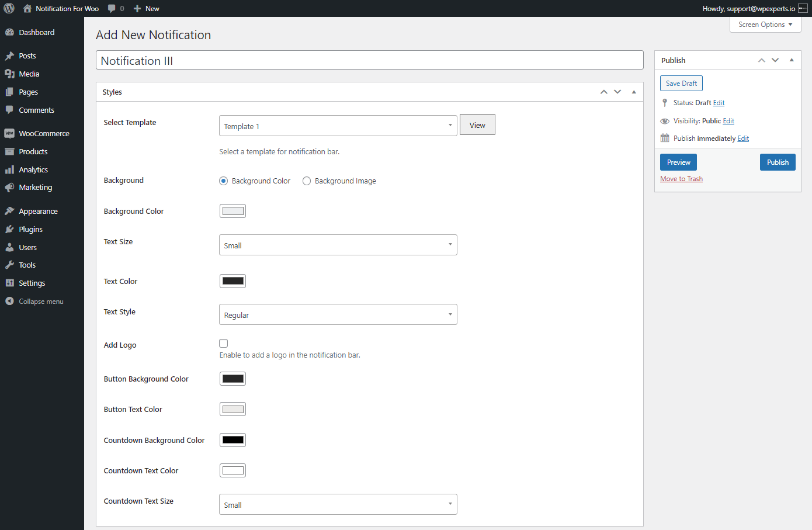812x530 pixels.
Task: Collapse the Styles panel toggle triangle
Action: pos(634,92)
